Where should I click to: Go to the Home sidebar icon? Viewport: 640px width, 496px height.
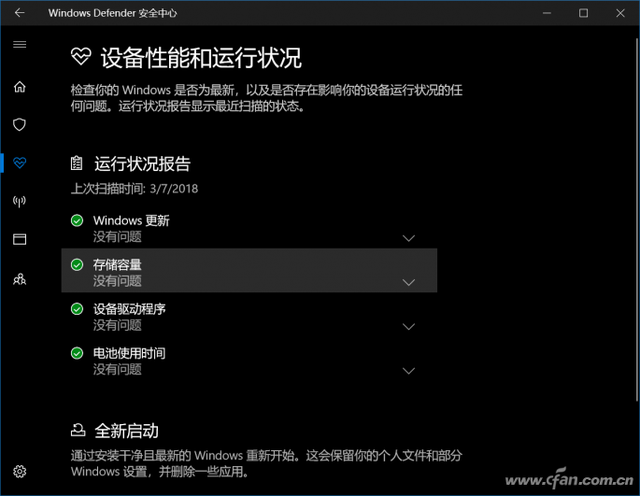tap(20, 87)
